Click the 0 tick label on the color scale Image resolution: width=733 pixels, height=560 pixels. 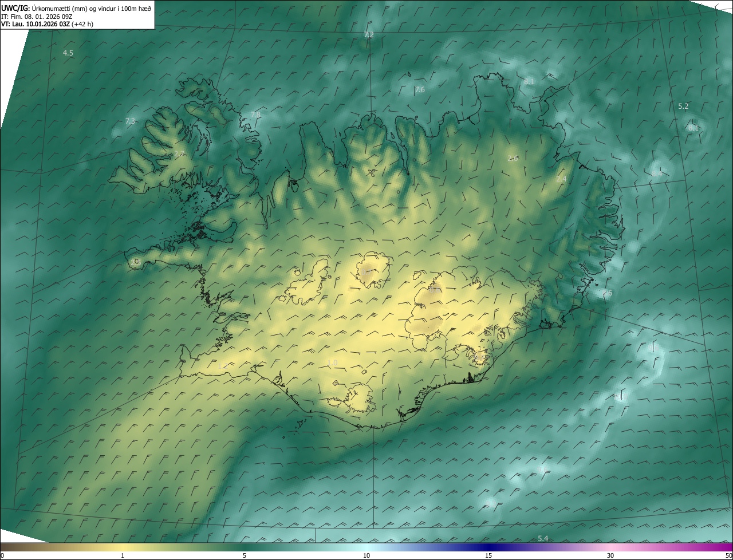2,555
